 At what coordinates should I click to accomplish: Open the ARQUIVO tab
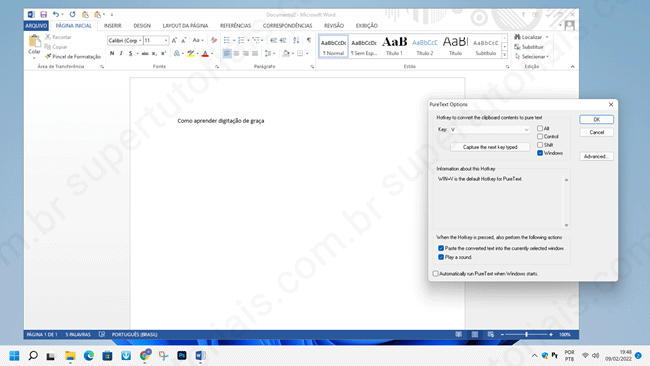tap(36, 26)
